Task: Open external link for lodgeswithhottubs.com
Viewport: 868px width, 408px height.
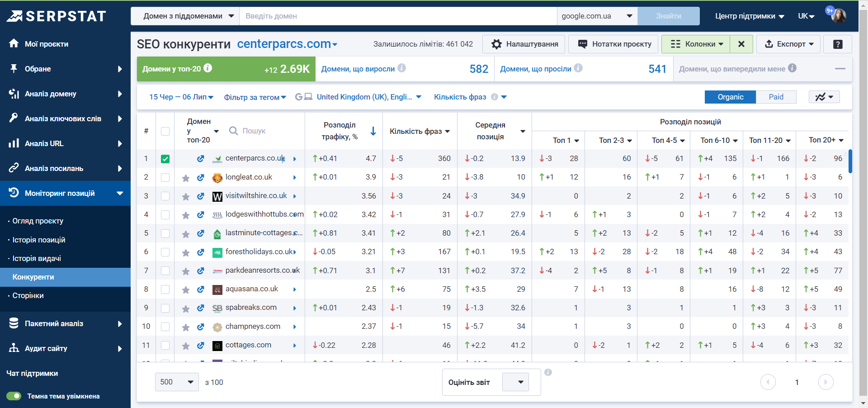Action: tap(201, 215)
